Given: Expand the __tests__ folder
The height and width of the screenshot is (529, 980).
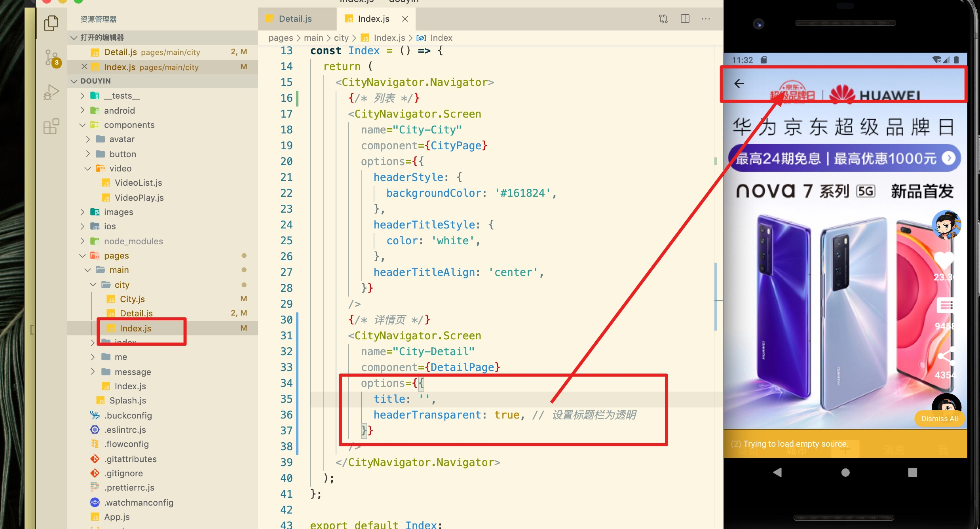Looking at the screenshot, I should (82, 95).
